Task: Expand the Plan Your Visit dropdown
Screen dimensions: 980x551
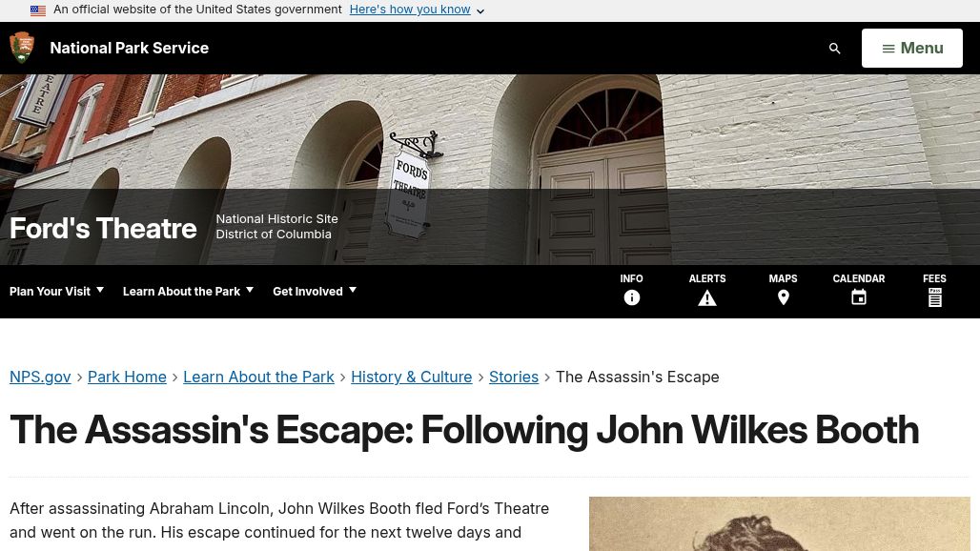Action: tap(56, 291)
